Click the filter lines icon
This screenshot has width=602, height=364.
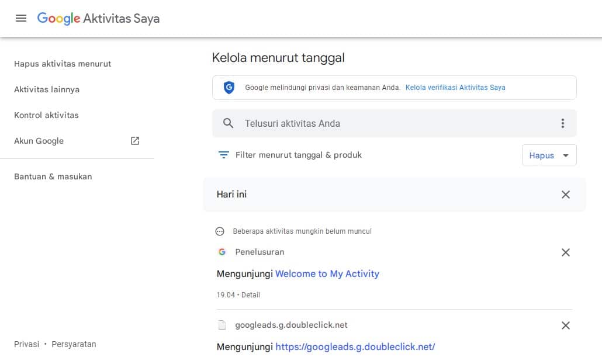tap(223, 155)
